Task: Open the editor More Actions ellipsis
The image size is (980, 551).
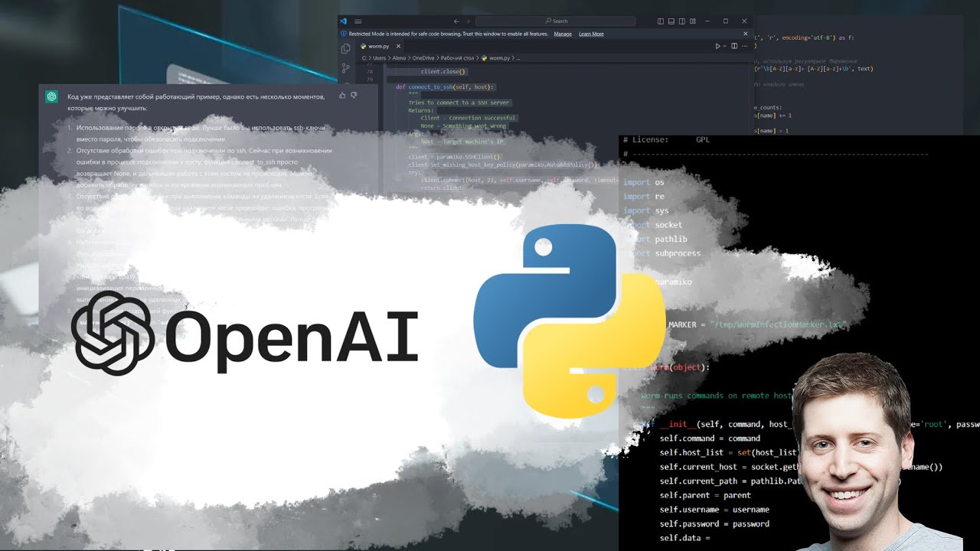Action: [x=745, y=46]
